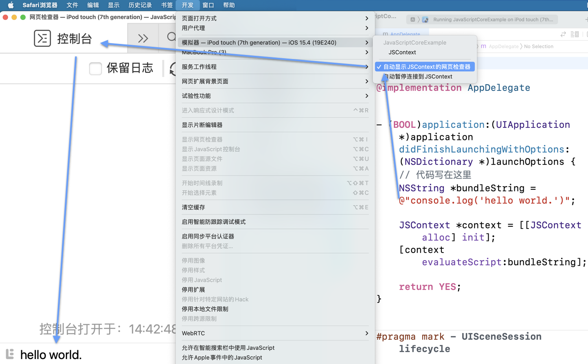Expand the WebRTC submenu
Viewport: 588px width, 364px height.
[275, 333]
